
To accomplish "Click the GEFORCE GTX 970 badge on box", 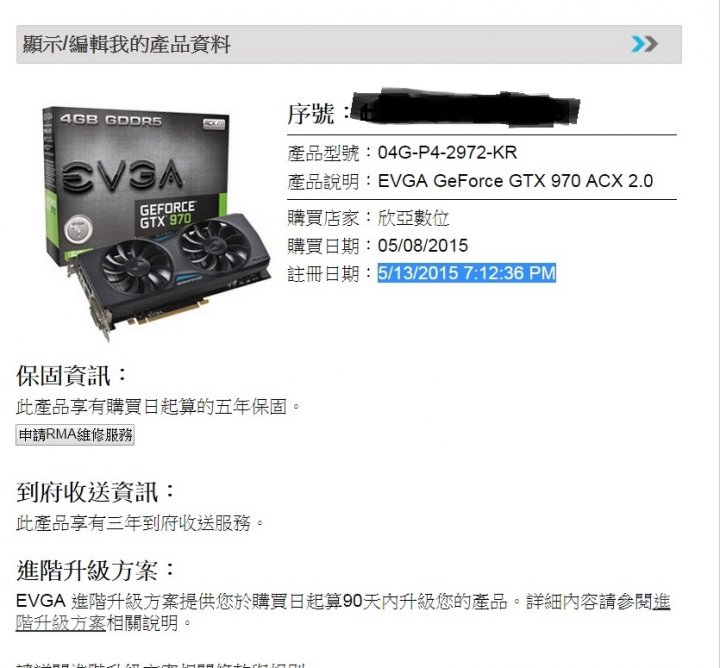I will (167, 214).
